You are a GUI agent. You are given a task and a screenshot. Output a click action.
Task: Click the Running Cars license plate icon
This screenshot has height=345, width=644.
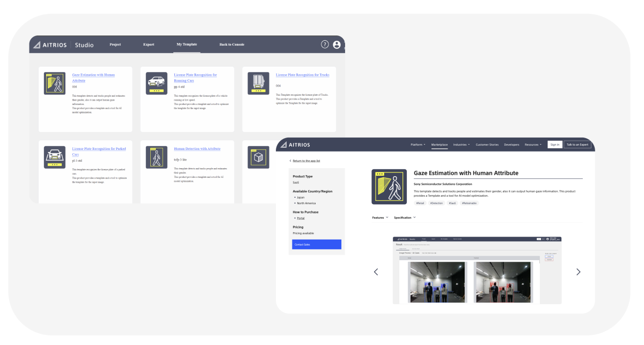click(156, 83)
